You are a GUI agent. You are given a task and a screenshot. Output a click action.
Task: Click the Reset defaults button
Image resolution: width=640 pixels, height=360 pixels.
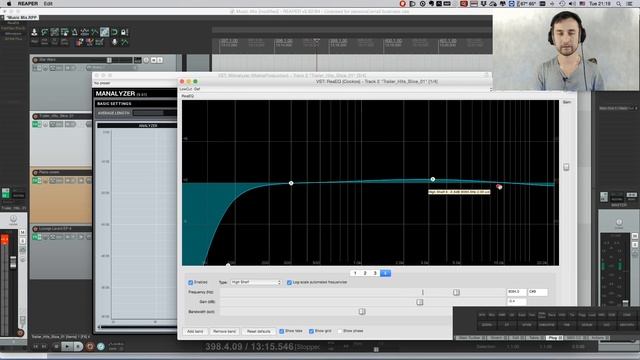point(258,331)
